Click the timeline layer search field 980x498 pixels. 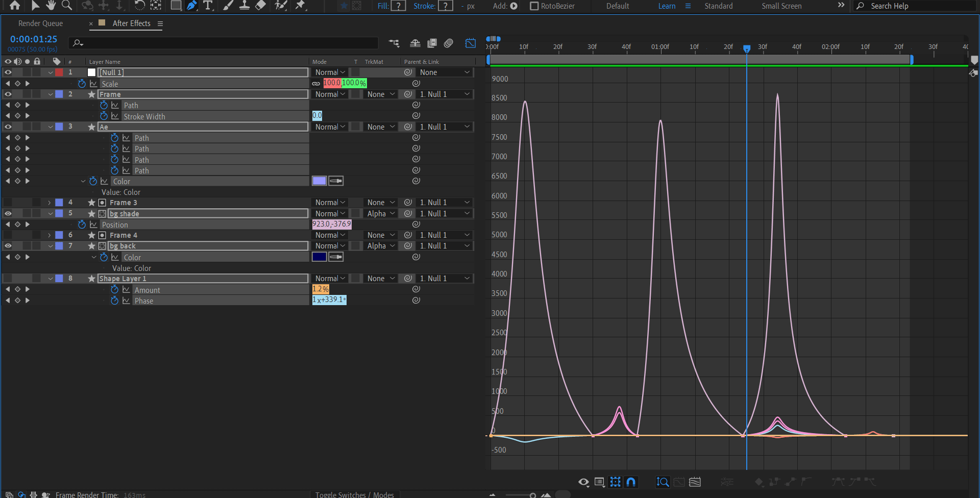225,43
